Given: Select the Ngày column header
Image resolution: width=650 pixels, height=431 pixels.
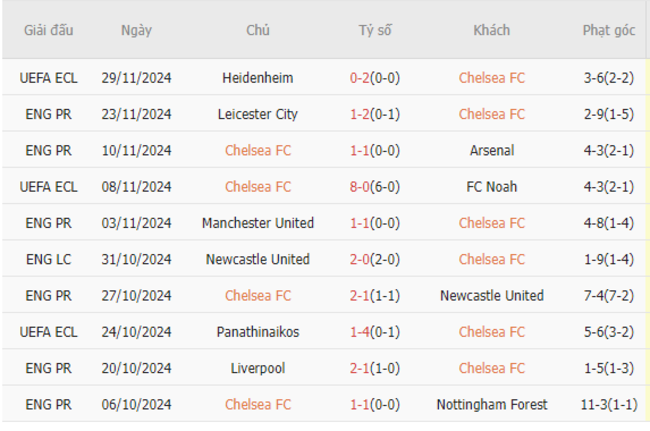Looking at the screenshot, I should pyautogui.click(x=136, y=30).
